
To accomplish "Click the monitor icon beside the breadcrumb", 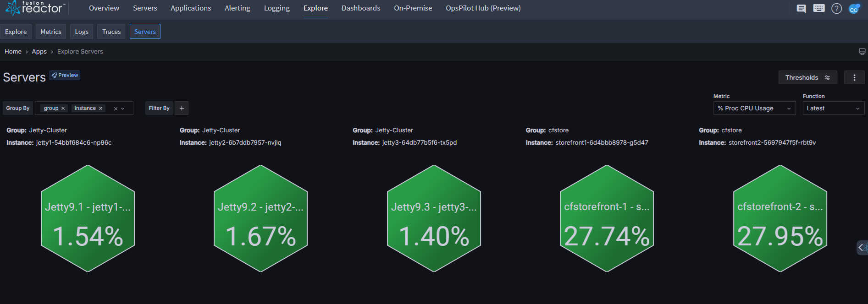I will coord(862,51).
